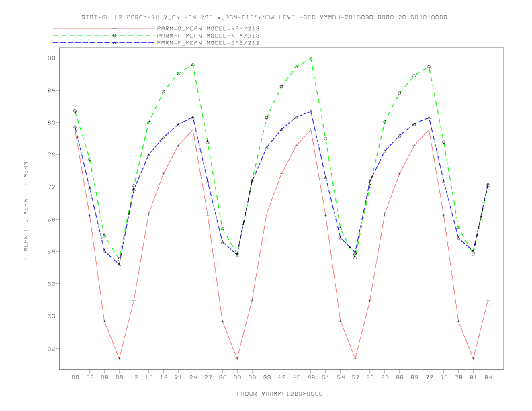Click y-axis tick label 56
This screenshot has height=411, width=532.
tap(50, 316)
